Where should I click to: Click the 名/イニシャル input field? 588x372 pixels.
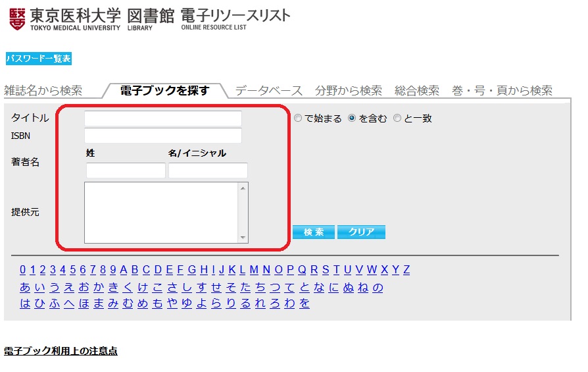tap(208, 171)
